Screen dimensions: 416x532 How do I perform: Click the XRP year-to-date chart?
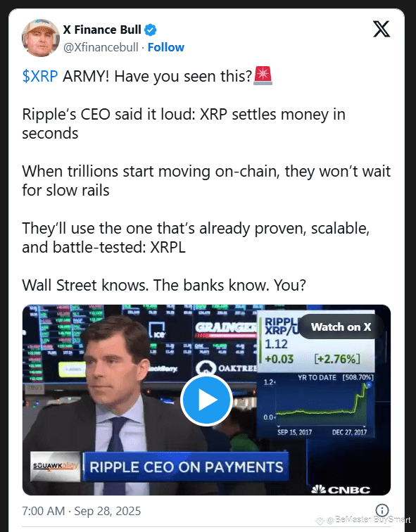pos(317,405)
